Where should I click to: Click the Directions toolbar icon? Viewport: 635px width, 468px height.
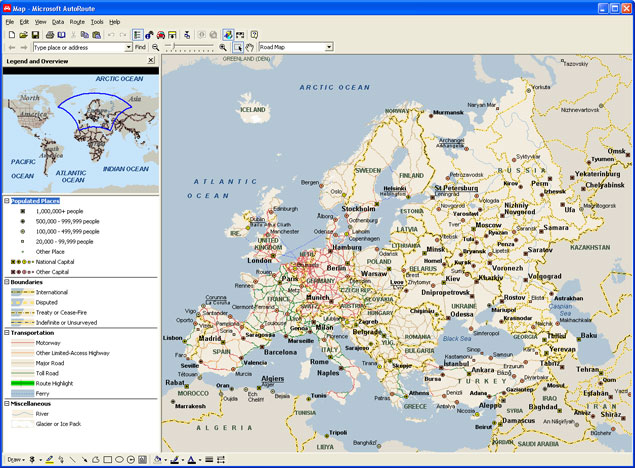(x=172, y=35)
